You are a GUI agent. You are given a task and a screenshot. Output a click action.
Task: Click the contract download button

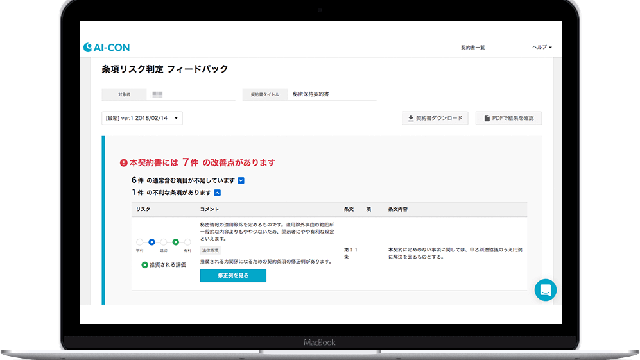(x=435, y=118)
